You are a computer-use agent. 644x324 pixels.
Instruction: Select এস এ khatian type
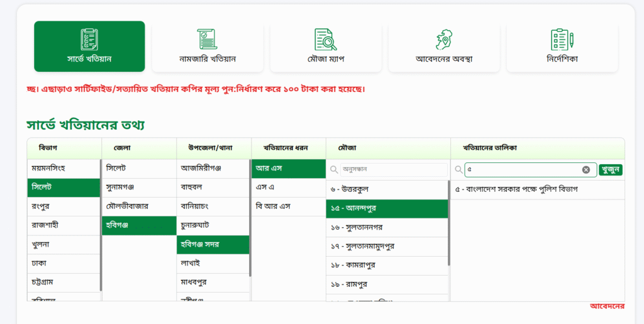[x=289, y=187]
